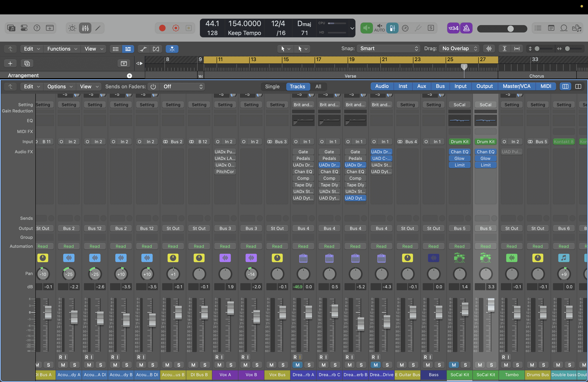Click the Bass track's dark waveform icon
588x382 pixels.
pyautogui.click(x=433, y=258)
